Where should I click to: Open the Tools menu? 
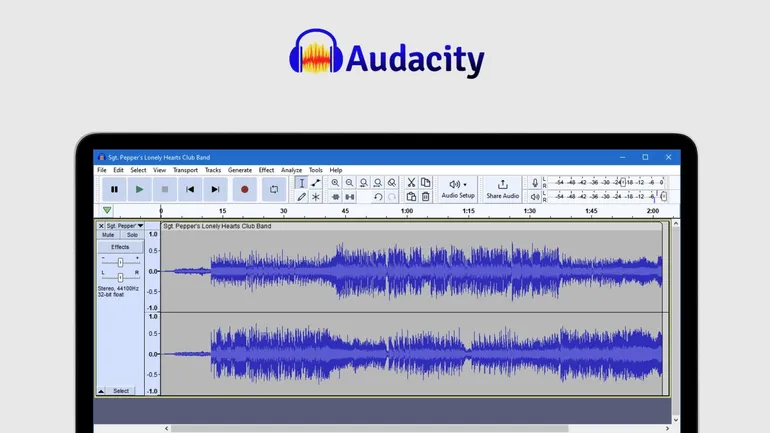[316, 170]
